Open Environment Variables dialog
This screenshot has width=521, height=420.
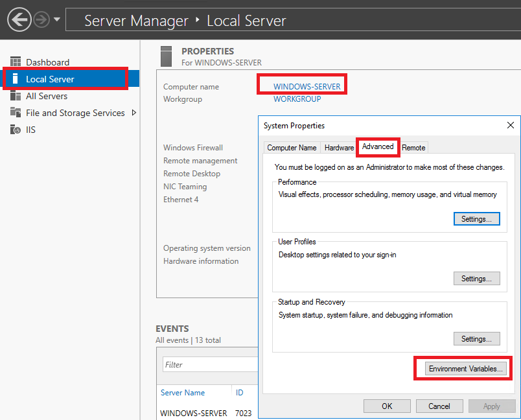pyautogui.click(x=465, y=369)
